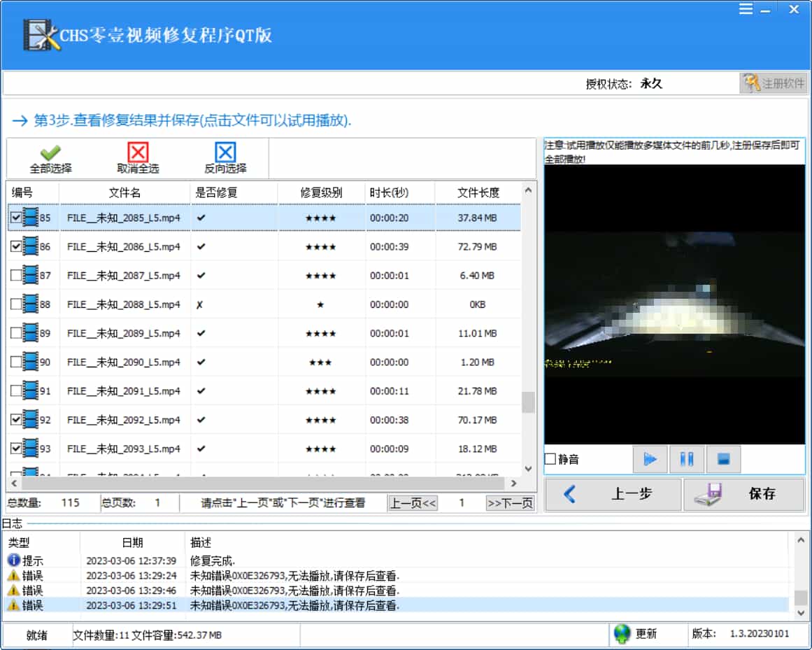Check the checkbox for file 89

[15, 333]
